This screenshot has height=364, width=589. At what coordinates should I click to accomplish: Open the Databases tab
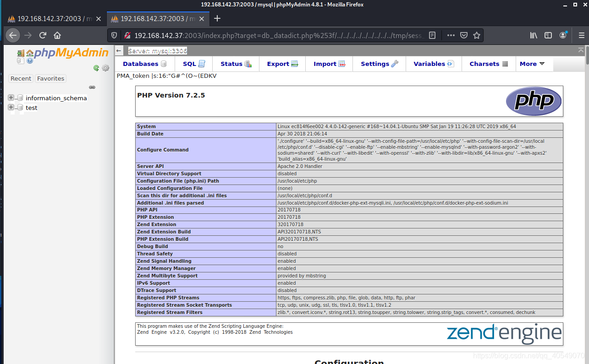point(144,64)
